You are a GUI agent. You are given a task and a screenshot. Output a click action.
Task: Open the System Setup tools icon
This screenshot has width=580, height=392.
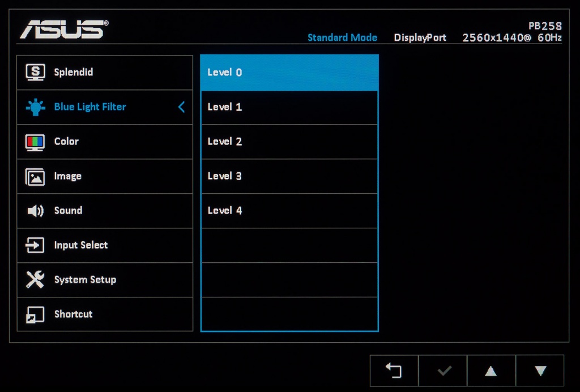[35, 280]
